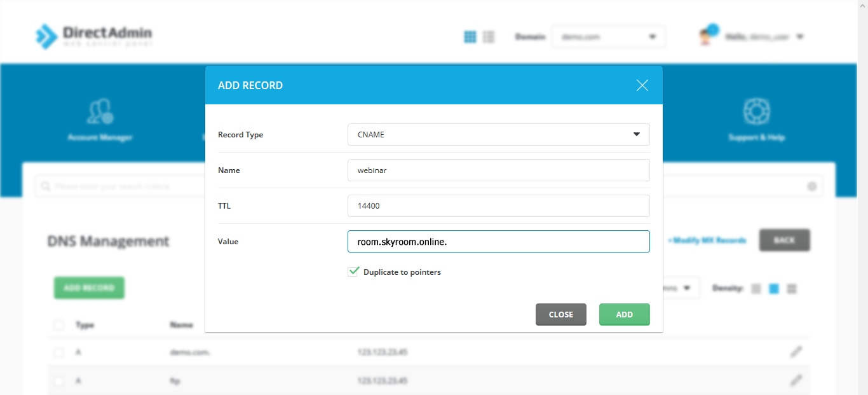Viewport: 868px width, 395px height.
Task: Select compact density icon
Action: coord(756,289)
